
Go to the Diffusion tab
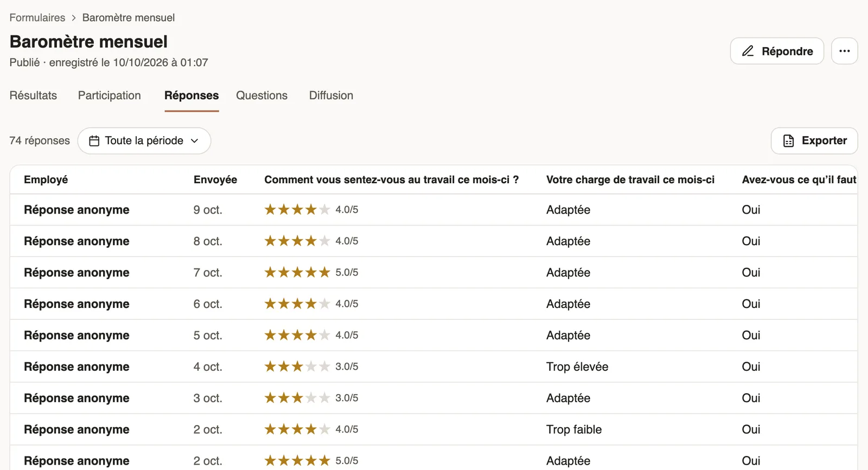tap(331, 95)
